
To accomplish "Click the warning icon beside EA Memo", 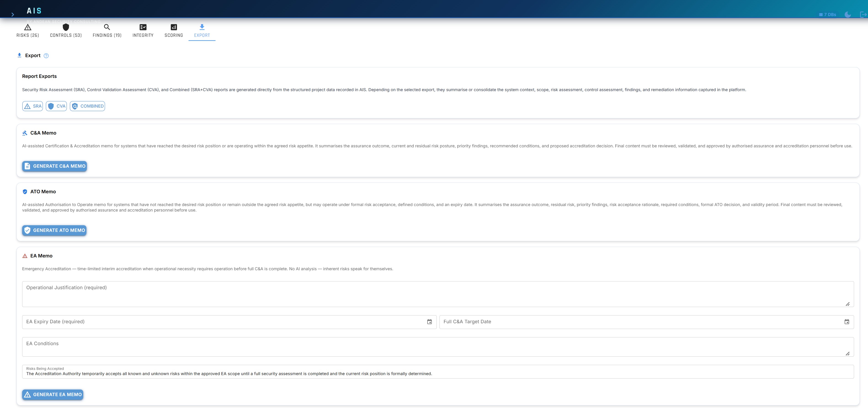I will (x=25, y=256).
